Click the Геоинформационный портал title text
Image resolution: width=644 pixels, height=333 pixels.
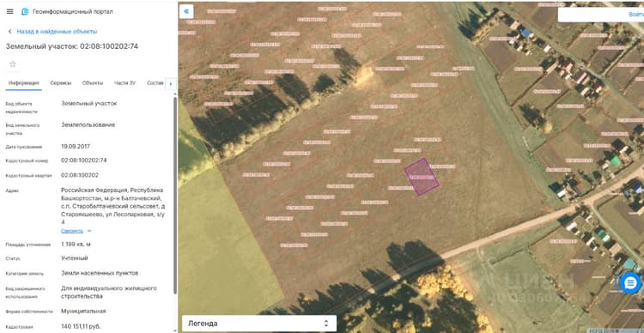(x=73, y=11)
